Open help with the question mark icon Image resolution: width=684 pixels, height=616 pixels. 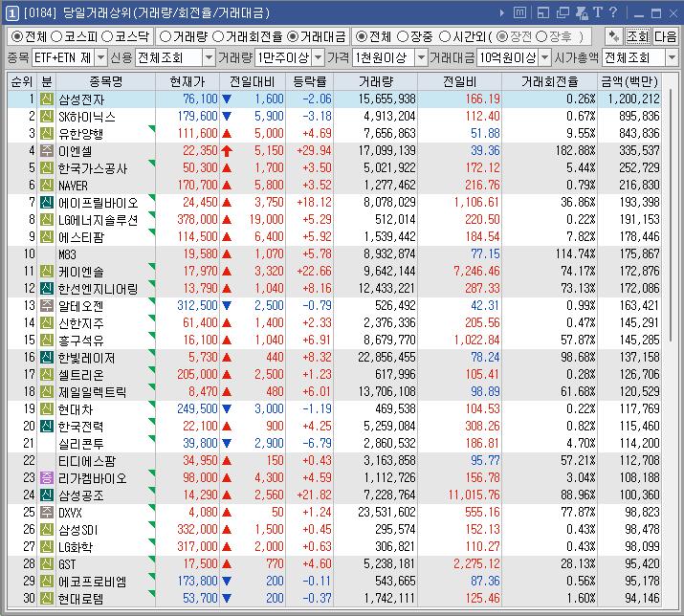(x=613, y=12)
